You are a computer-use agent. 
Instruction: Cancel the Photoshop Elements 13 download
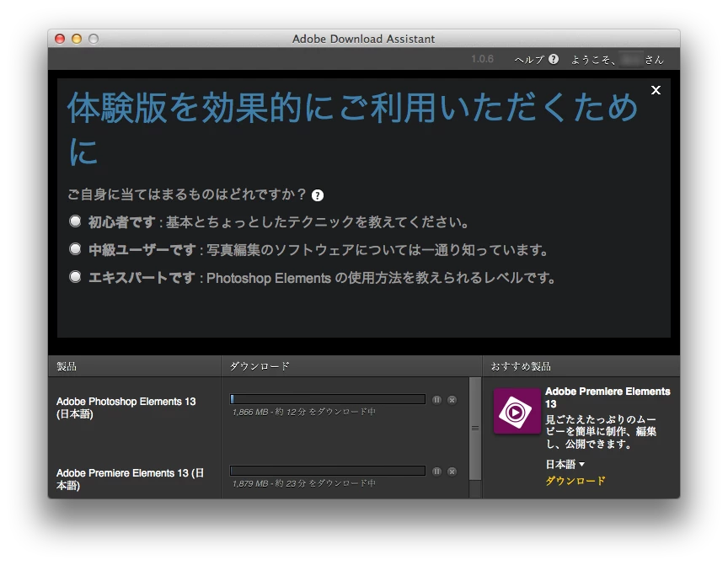coord(452,400)
